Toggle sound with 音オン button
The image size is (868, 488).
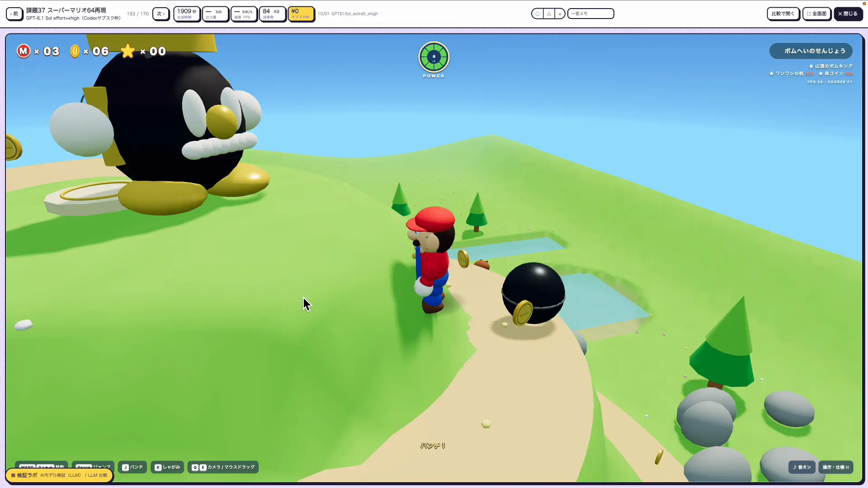802,467
